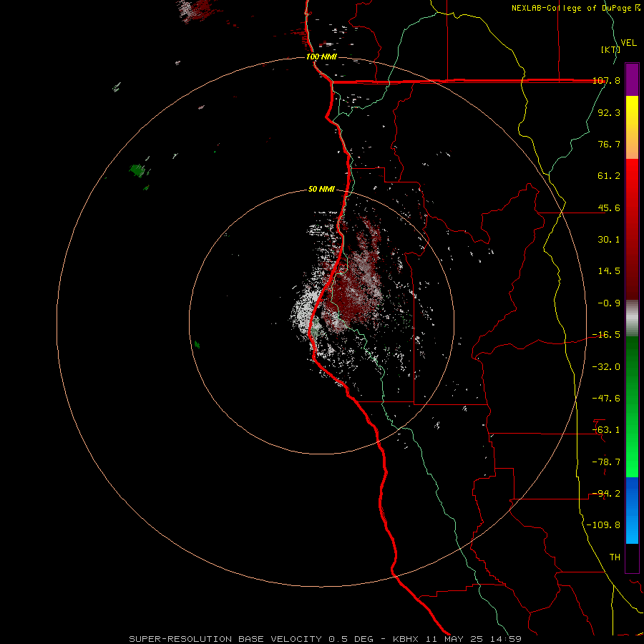Click the KBHX station identifier in caption
644x644 pixels.
(x=406, y=639)
